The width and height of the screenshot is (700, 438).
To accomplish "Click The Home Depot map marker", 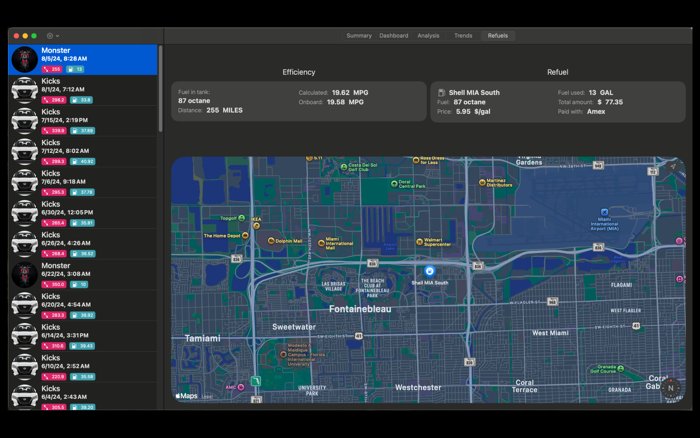I will point(245,235).
